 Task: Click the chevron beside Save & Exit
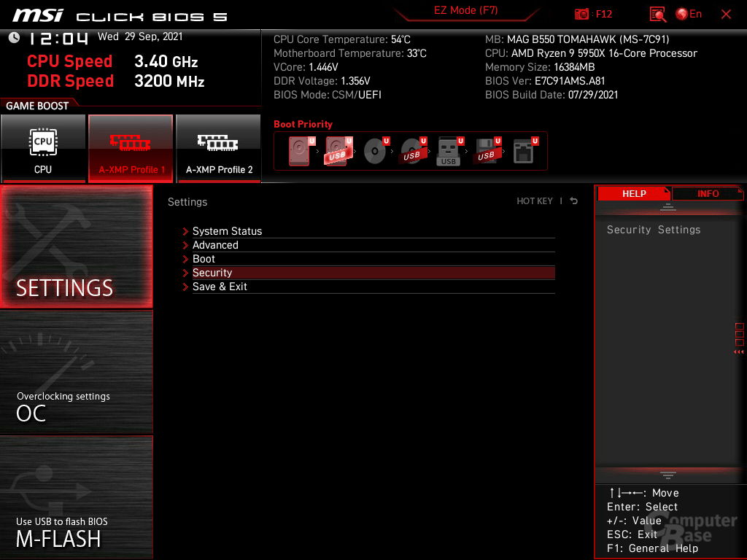click(185, 287)
